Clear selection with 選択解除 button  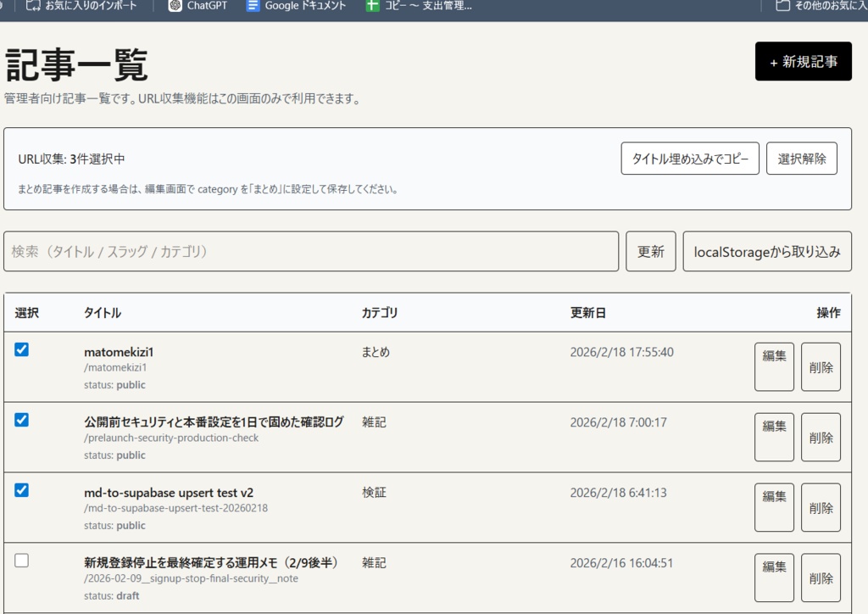pos(801,158)
